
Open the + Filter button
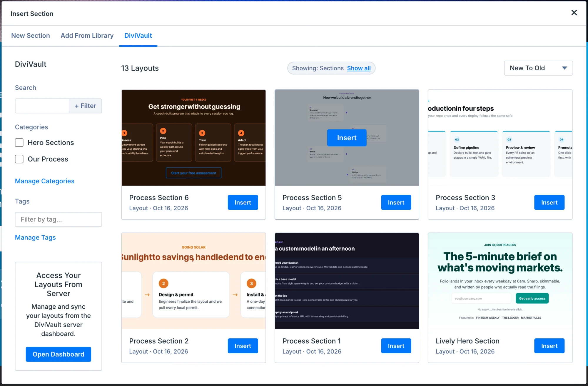click(x=86, y=106)
